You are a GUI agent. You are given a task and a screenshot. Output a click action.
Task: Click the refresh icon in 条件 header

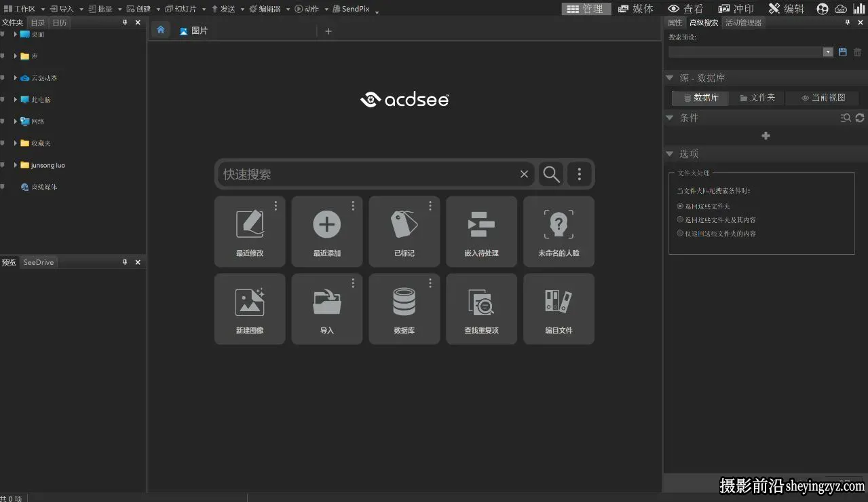pyautogui.click(x=860, y=118)
